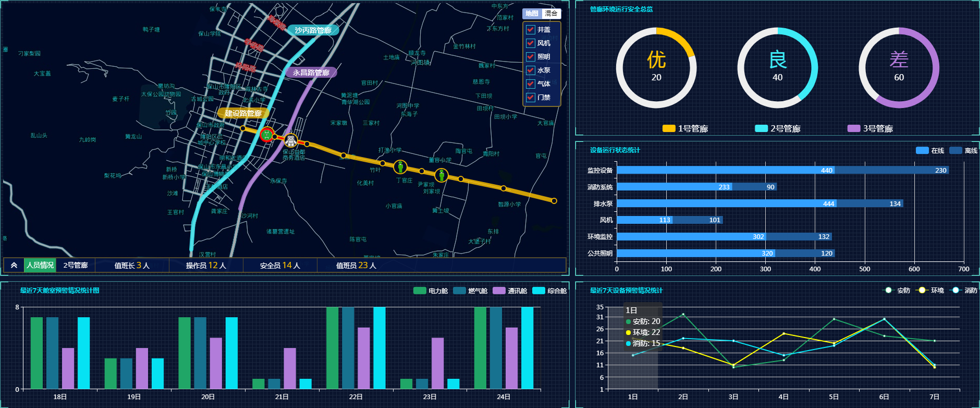Uncheck the 井盖 layer checkbox
This screenshot has width=980, height=408.
tap(531, 30)
